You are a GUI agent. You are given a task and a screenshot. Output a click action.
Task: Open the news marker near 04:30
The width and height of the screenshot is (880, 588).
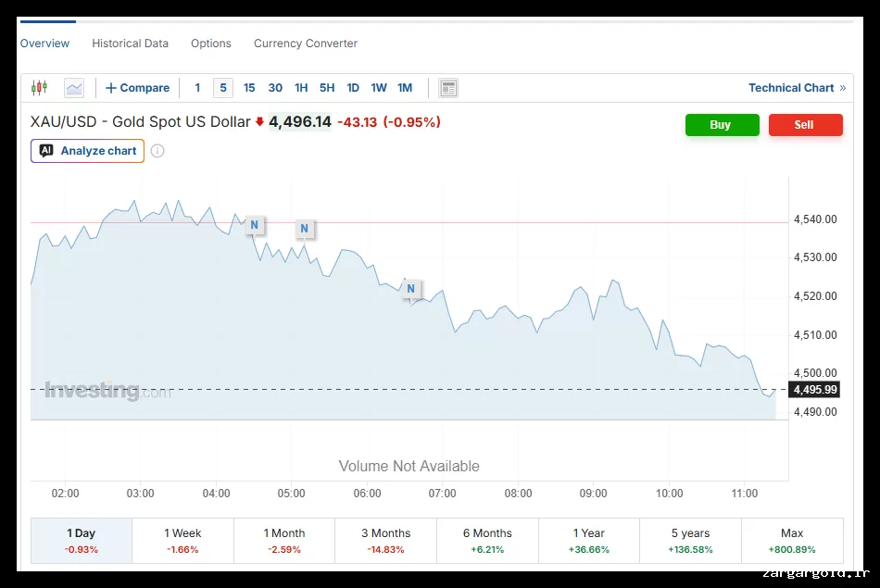tap(254, 225)
